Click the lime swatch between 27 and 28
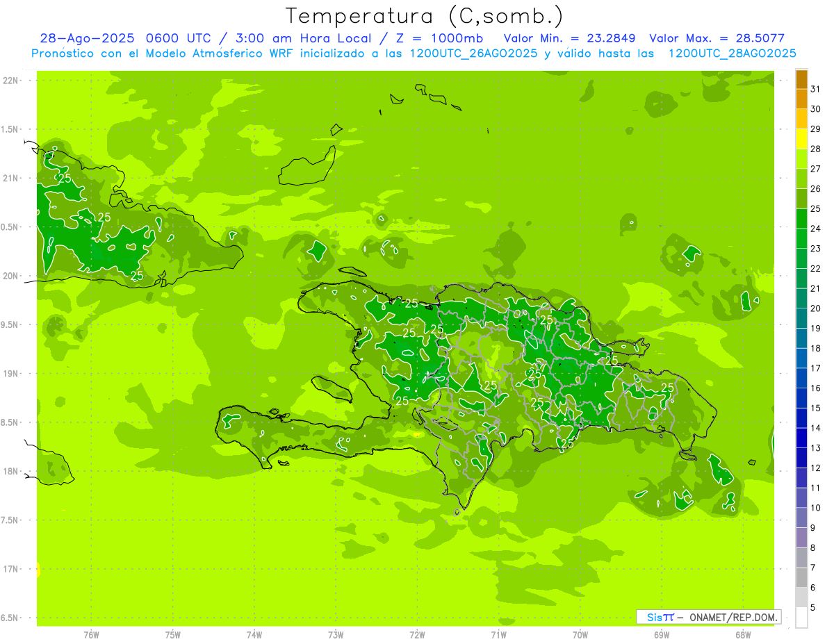The image size is (834, 644). (801, 158)
